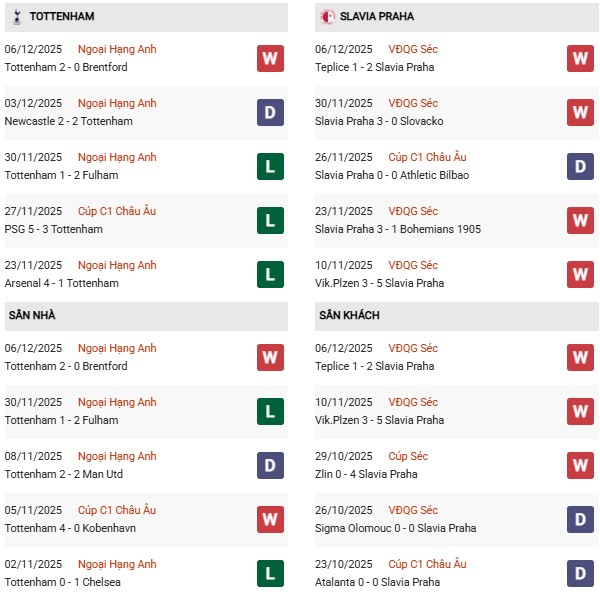Screen dimensions: 600x596
Task: Click the Tottenham club crest icon
Action: tap(16, 17)
